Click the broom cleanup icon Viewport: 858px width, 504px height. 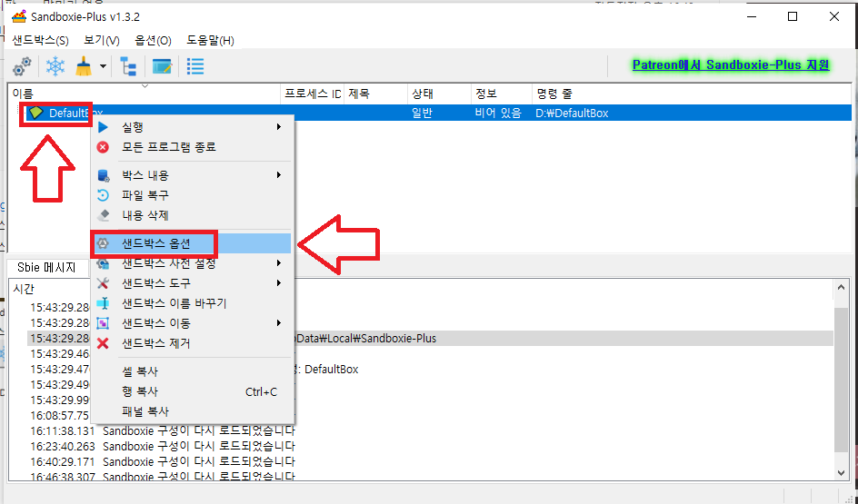point(84,66)
